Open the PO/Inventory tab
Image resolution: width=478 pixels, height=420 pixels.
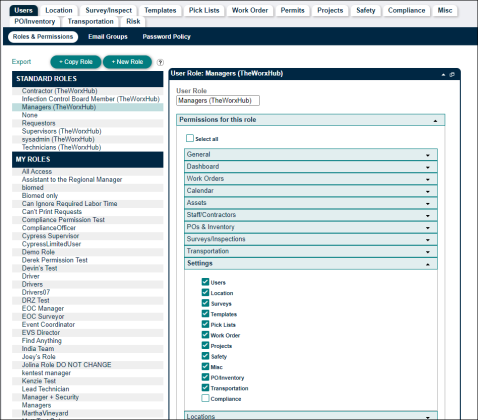[x=35, y=21]
